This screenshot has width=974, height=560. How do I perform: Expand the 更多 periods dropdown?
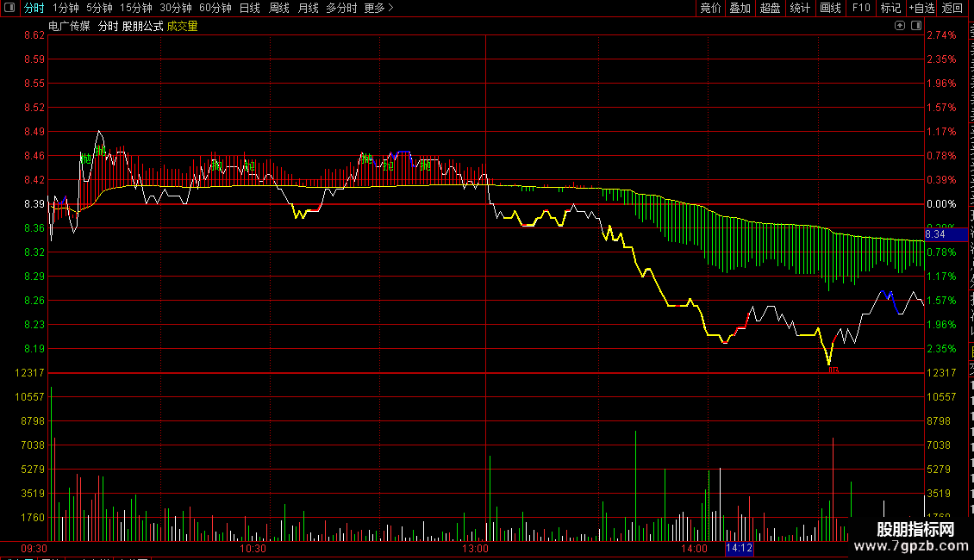[378, 8]
